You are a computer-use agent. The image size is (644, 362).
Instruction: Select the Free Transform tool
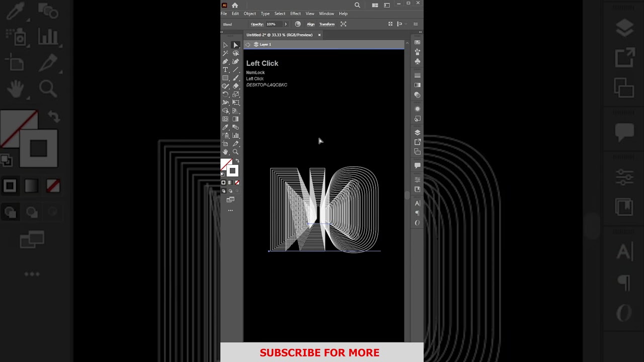[x=235, y=103]
